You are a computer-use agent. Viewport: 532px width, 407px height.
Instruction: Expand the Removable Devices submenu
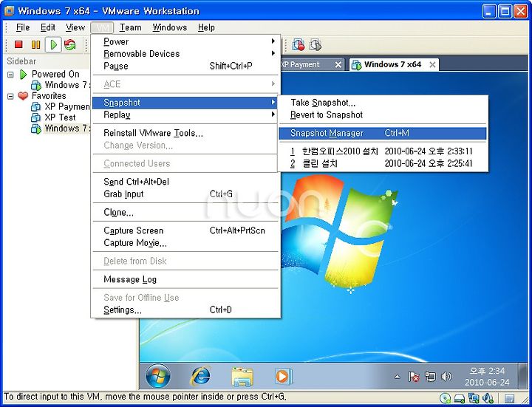185,54
